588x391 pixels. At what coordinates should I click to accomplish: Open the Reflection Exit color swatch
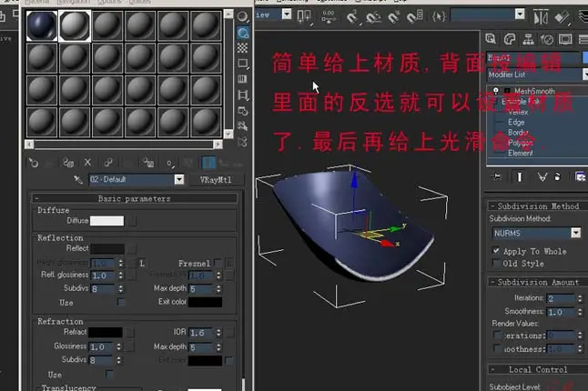(205, 302)
